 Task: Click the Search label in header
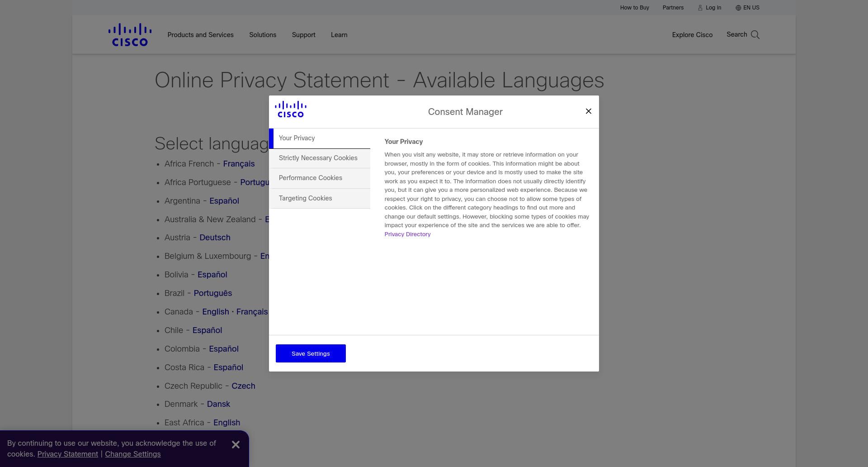click(x=736, y=34)
